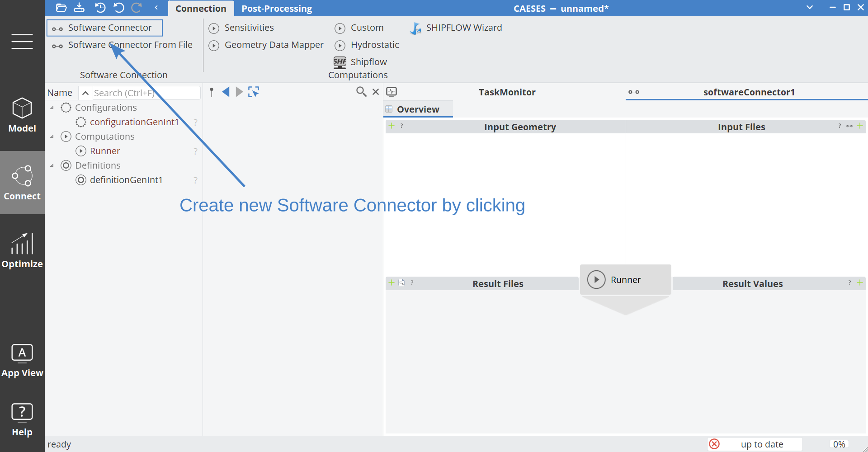Collapse the ribbon with the left chevron
This screenshot has width=868, height=452.
(x=156, y=8)
